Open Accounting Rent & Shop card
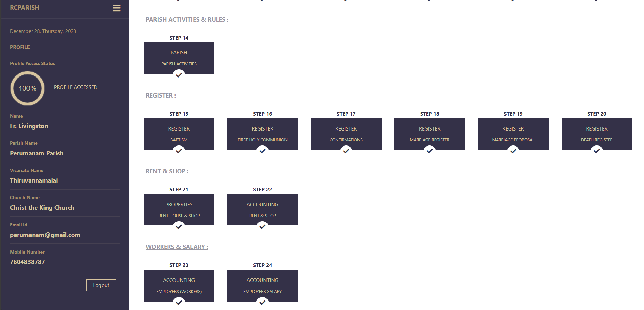 (262, 209)
